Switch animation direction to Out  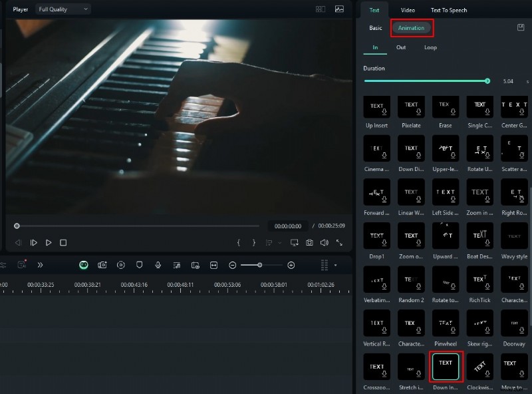click(402, 47)
